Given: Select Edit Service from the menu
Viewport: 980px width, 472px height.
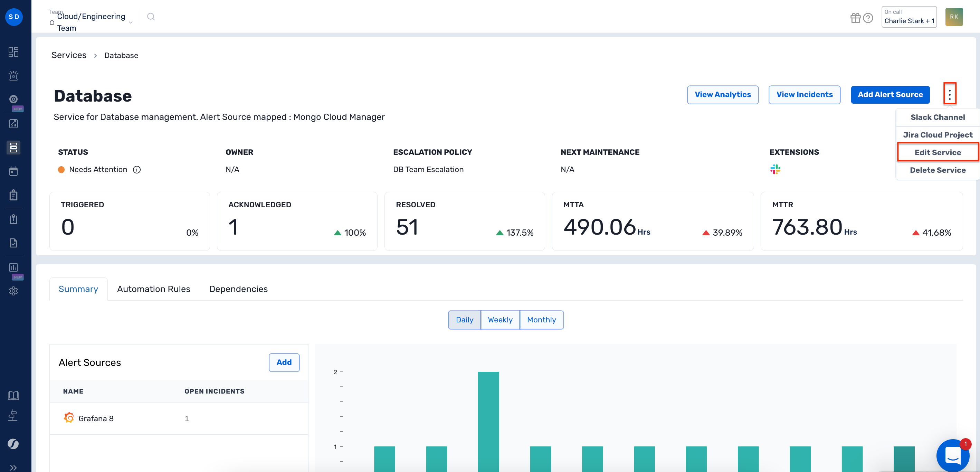Looking at the screenshot, I should pyautogui.click(x=938, y=152).
